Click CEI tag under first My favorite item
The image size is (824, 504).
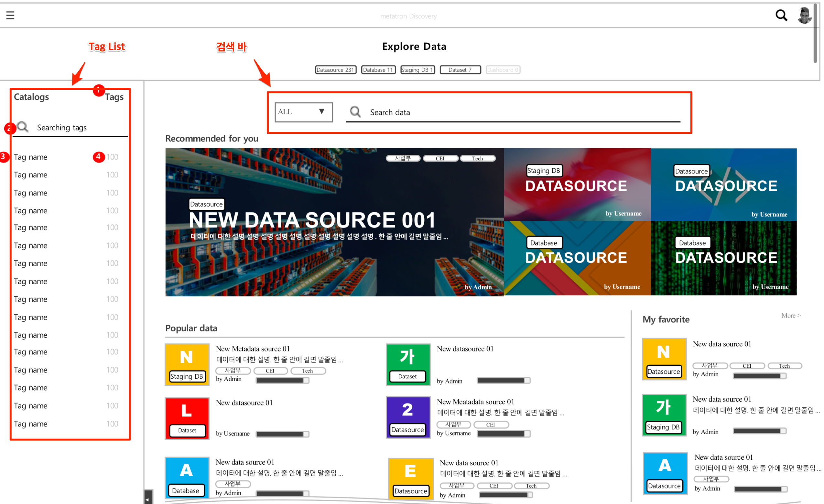747,366
